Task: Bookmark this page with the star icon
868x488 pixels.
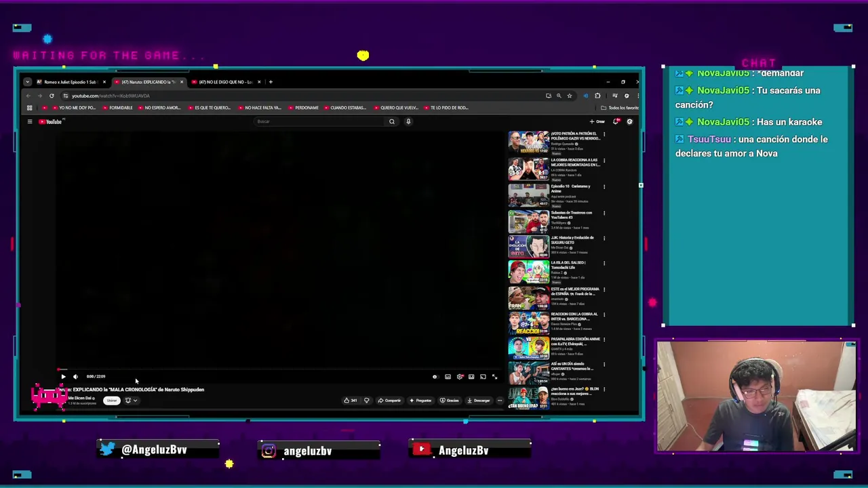Action: [570, 96]
